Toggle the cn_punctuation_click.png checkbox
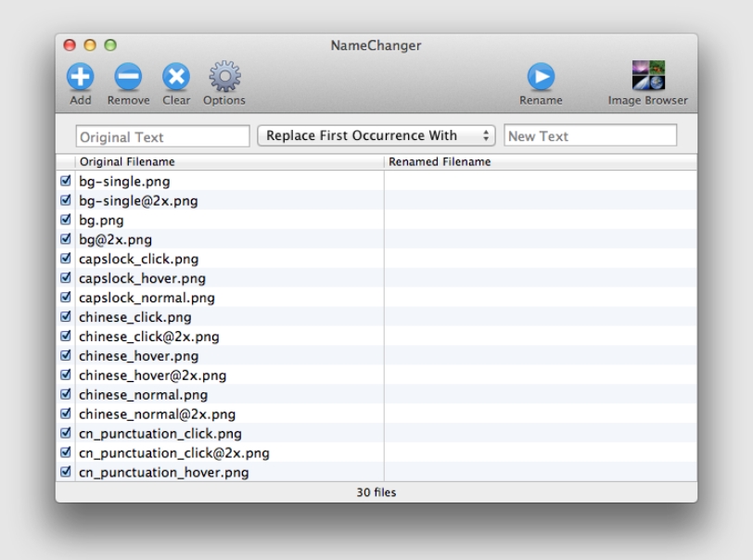Screen dimensions: 753x560 pyautogui.click(x=66, y=433)
